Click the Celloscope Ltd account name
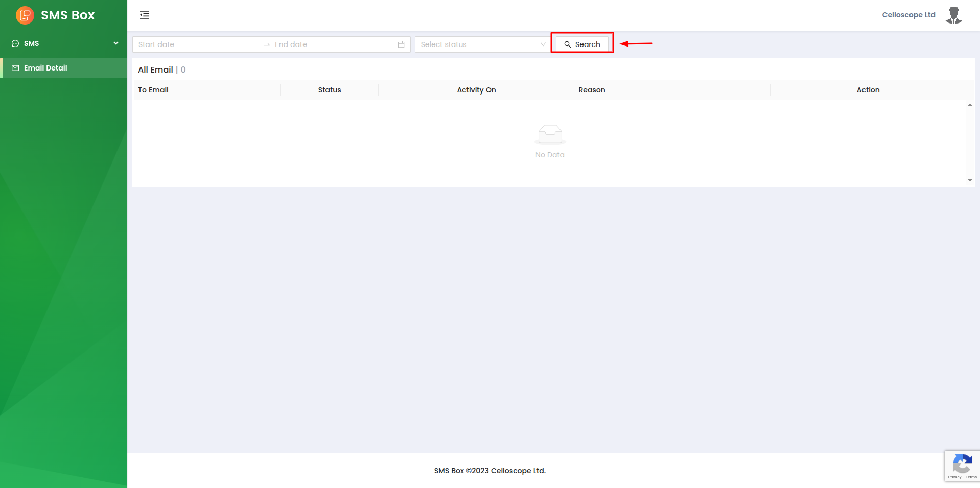 908,15
